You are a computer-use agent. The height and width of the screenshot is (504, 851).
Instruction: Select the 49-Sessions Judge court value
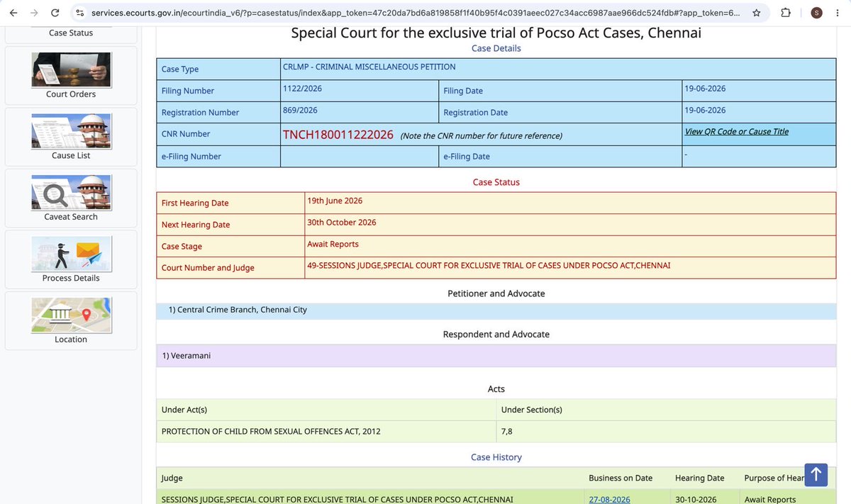tap(489, 266)
